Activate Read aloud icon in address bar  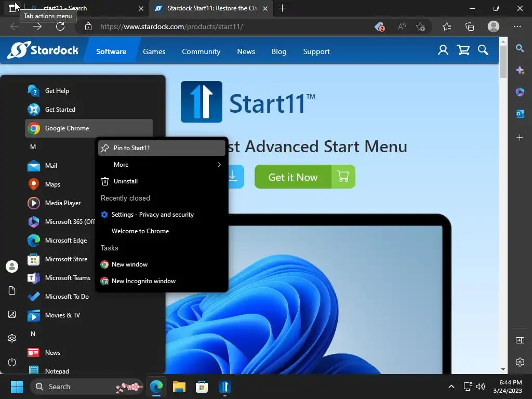[x=402, y=26]
